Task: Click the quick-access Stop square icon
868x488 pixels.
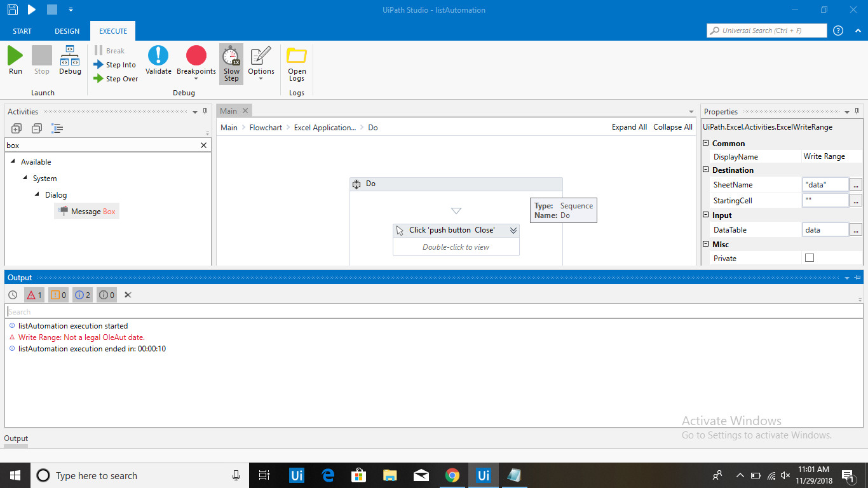Action: (x=52, y=10)
